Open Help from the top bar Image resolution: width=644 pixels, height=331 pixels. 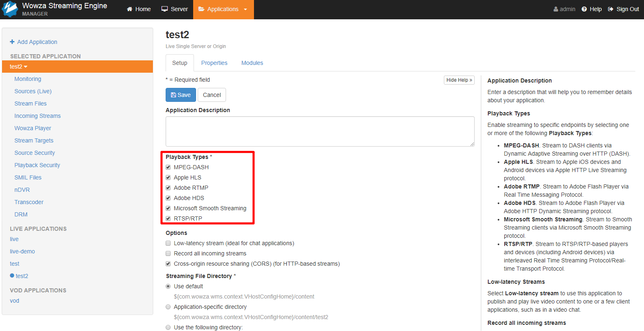(x=591, y=9)
